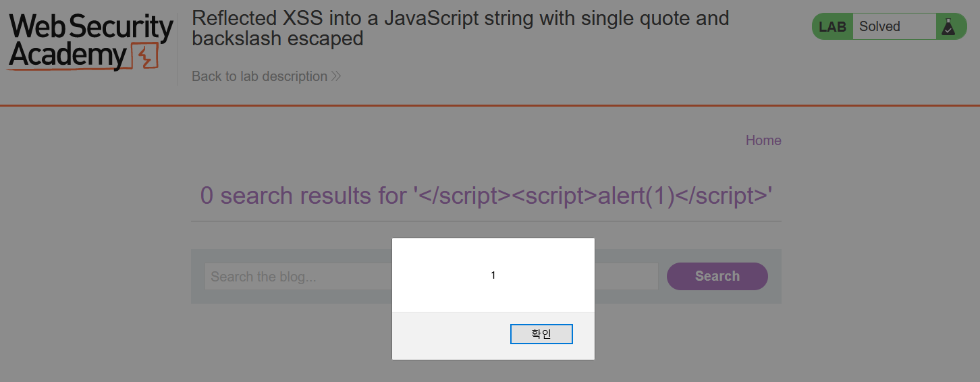Image resolution: width=980 pixels, height=382 pixels.
Task: Confirm the alert with the 확인 button
Action: (541, 334)
